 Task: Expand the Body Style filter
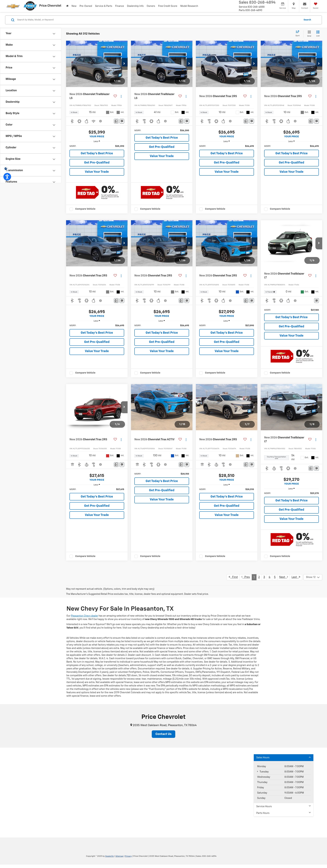click(31, 113)
